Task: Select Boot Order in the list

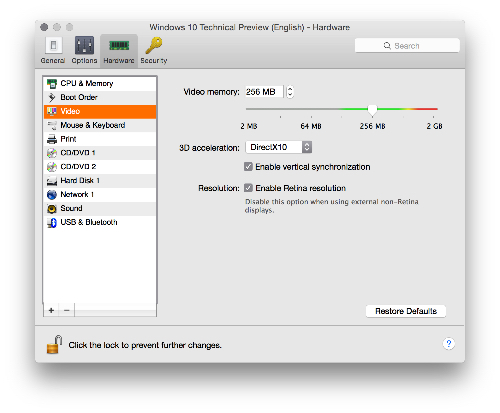Action: point(100,97)
